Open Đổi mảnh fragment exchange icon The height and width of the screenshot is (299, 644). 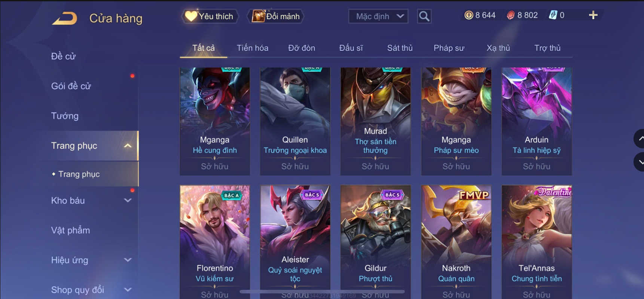258,16
